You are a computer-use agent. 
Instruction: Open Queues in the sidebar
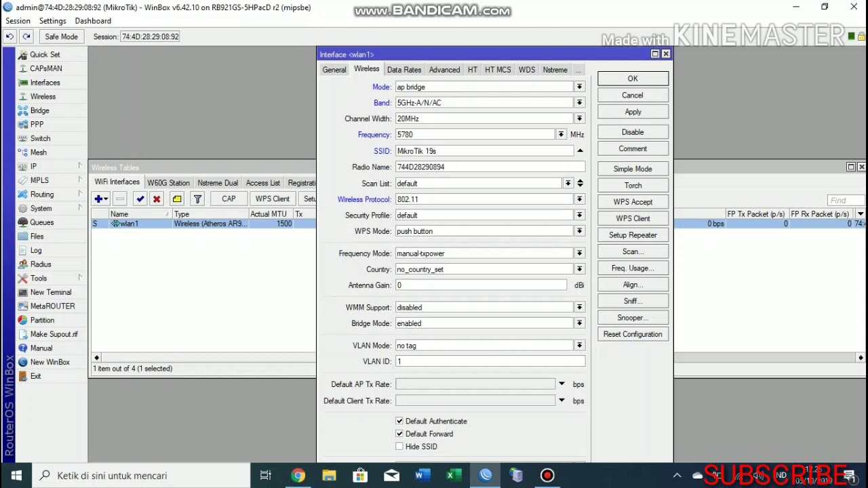tap(41, 222)
